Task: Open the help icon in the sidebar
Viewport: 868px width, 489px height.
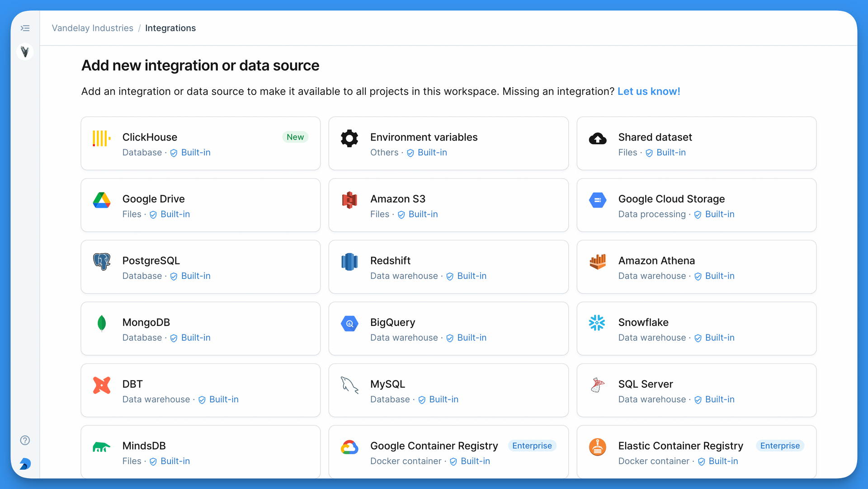Action: click(25, 440)
